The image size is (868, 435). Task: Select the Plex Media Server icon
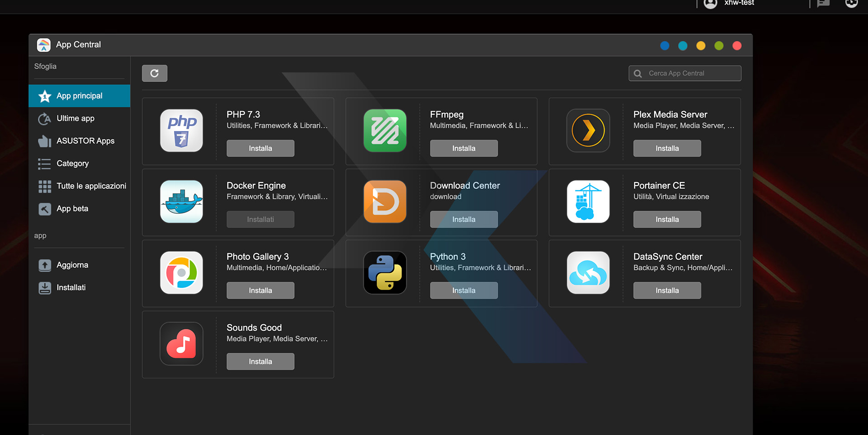[x=588, y=131]
